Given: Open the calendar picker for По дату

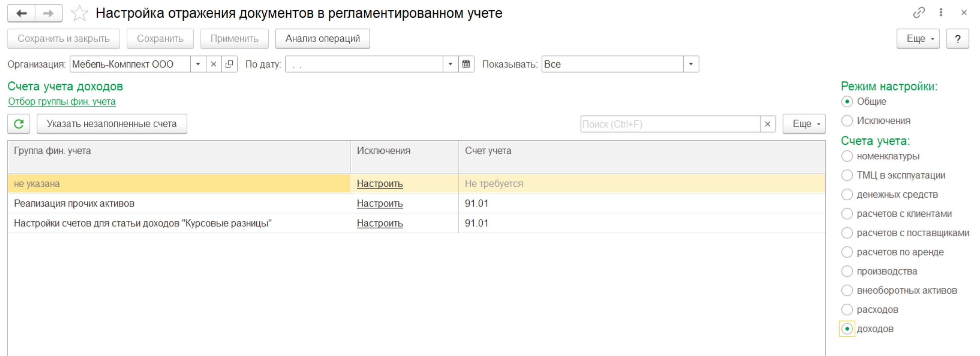Looking at the screenshot, I should [466, 64].
